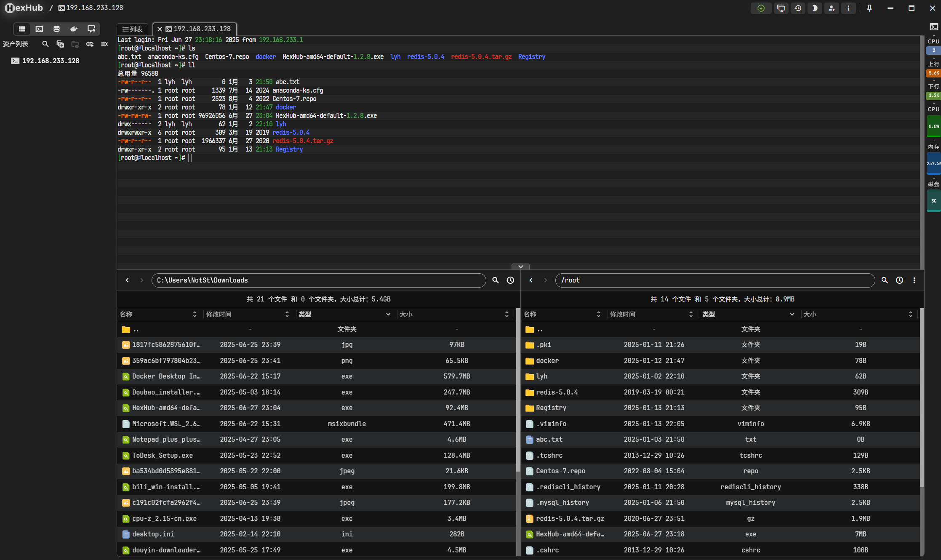Image resolution: width=941 pixels, height=560 pixels.
Task: Click the link/connection add icon in asset list
Action: click(90, 44)
